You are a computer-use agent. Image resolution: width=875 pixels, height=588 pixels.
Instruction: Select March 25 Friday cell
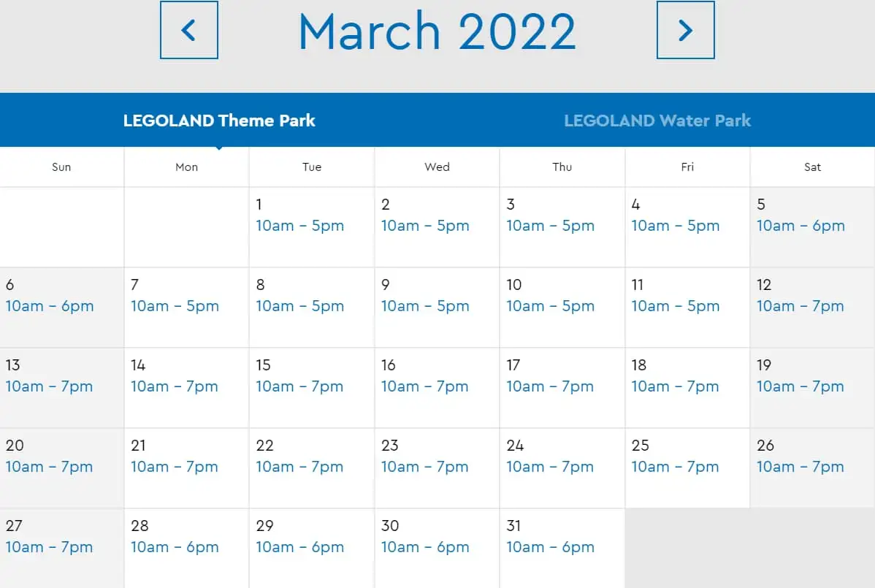coord(687,467)
